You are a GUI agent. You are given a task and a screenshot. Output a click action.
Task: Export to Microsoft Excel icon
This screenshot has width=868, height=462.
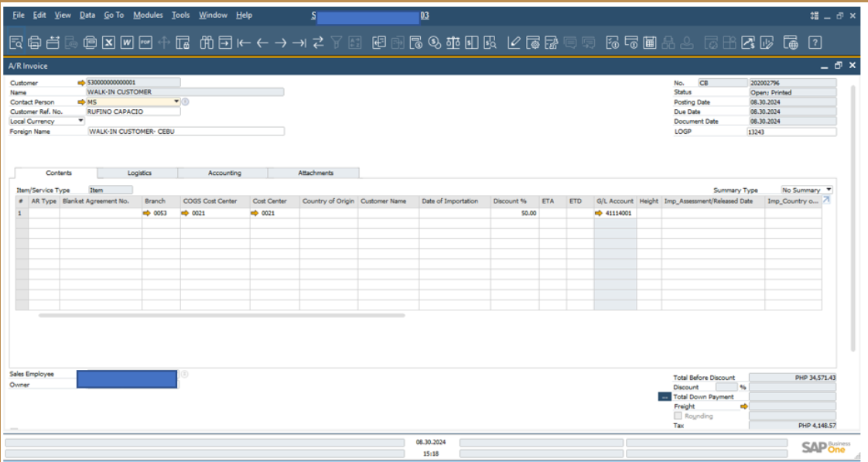[108, 43]
